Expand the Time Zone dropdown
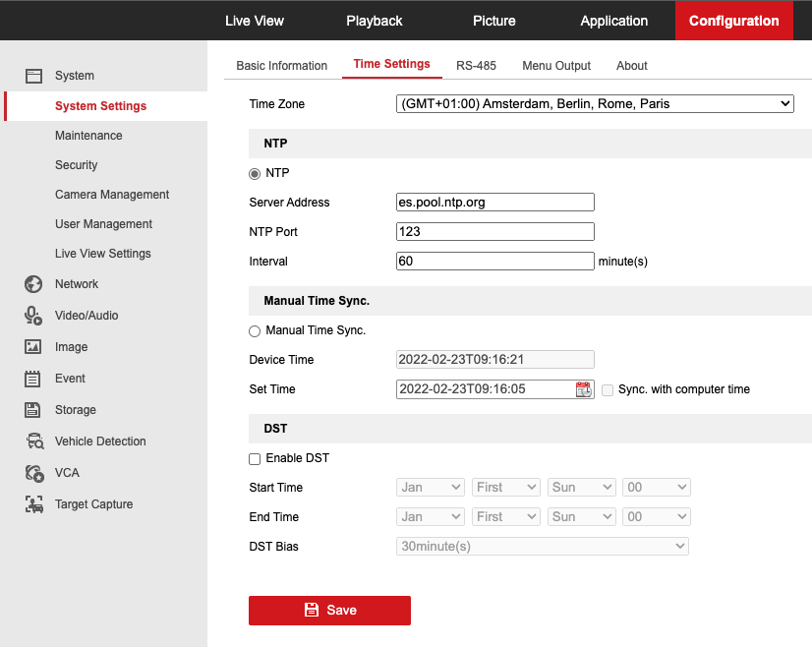 tap(595, 103)
